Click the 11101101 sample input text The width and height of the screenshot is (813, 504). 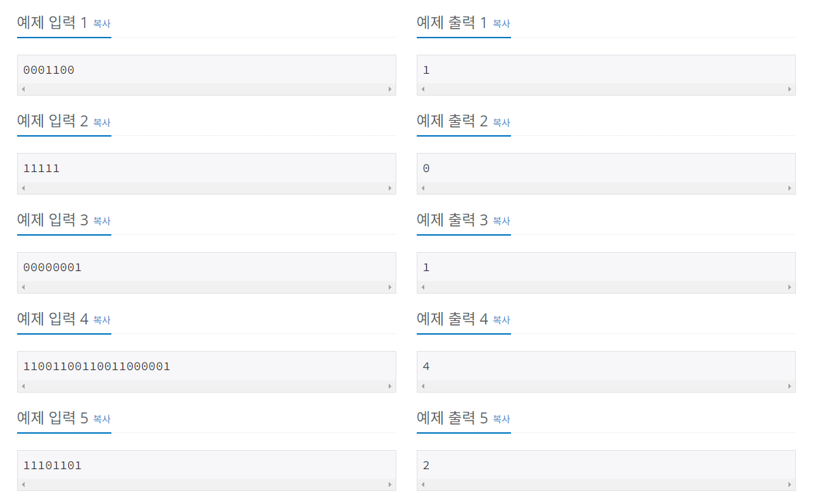tap(53, 466)
